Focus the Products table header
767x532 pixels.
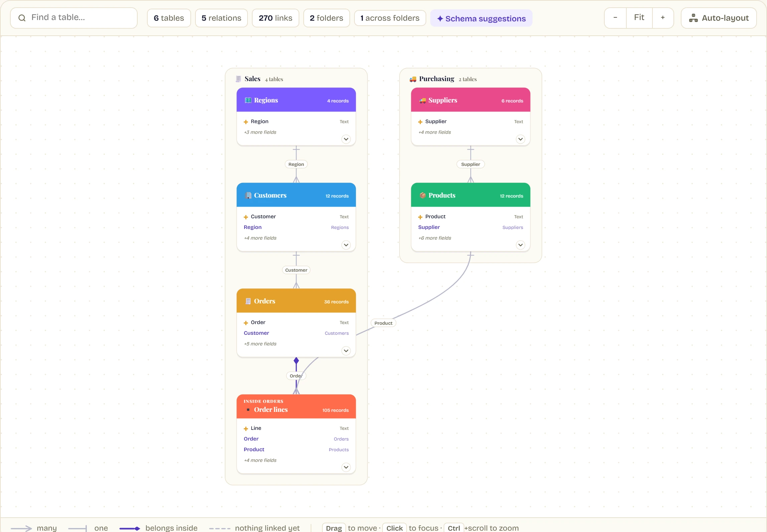(x=471, y=195)
